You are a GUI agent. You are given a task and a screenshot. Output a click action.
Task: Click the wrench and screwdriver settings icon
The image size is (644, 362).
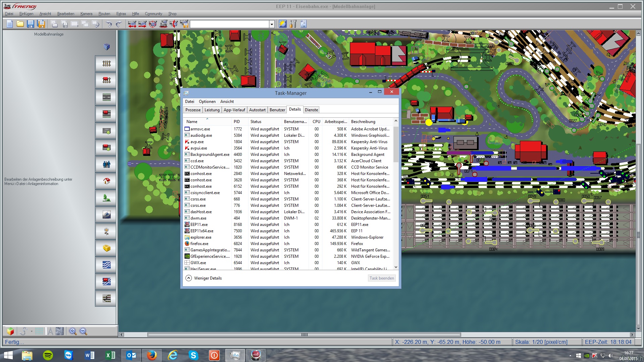(x=293, y=24)
